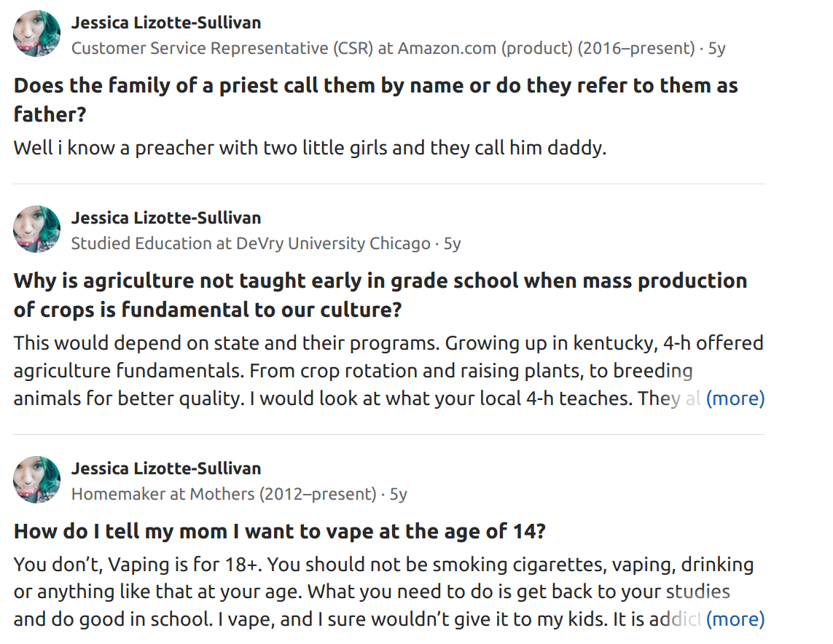Open profile photo on the agriculture answer

[36, 229]
